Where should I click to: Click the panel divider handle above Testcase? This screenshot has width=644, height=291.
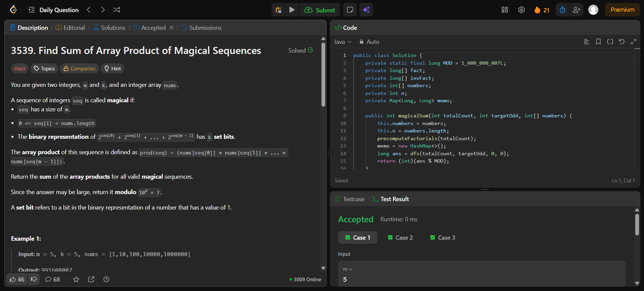tap(485, 189)
